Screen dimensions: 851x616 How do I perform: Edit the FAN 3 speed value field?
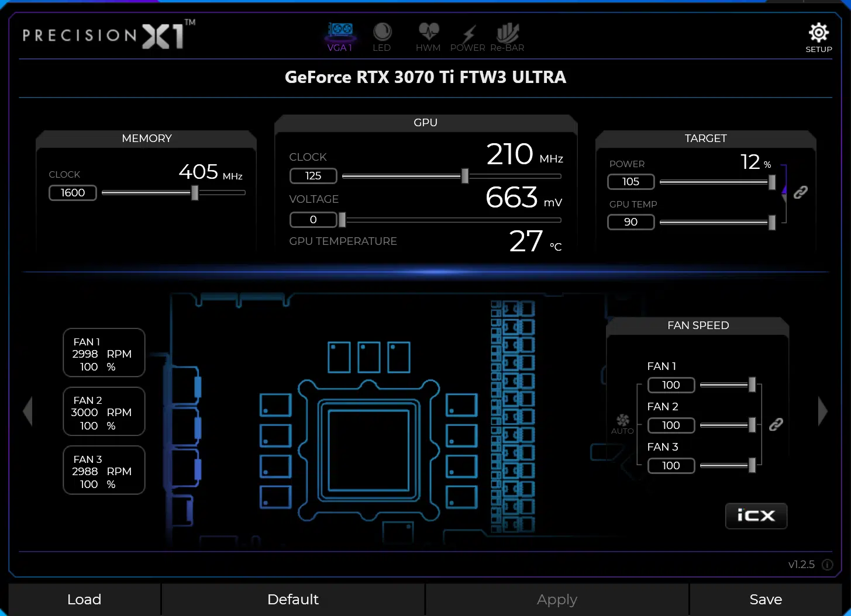671,466
